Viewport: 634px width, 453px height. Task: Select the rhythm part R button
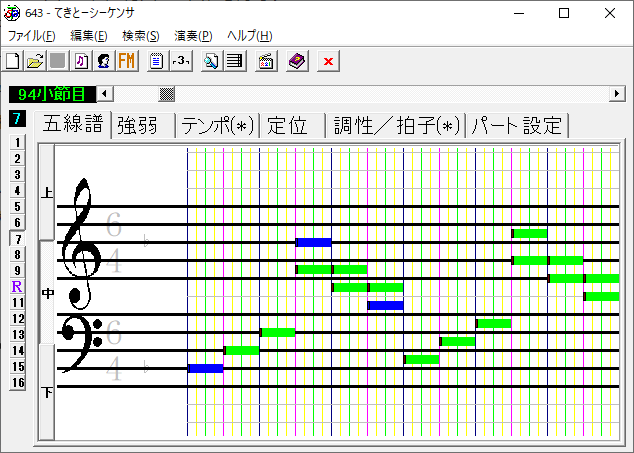[17, 286]
